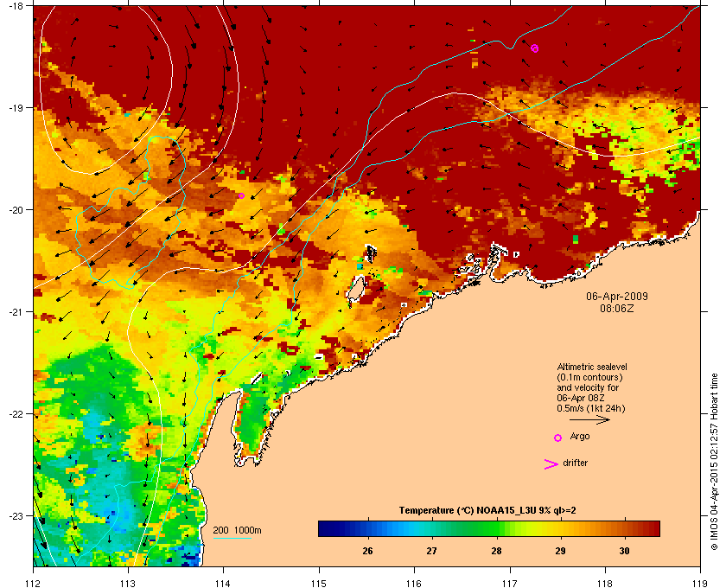Click the drifter legend label
The width and height of the screenshot is (726, 588).
(575, 463)
